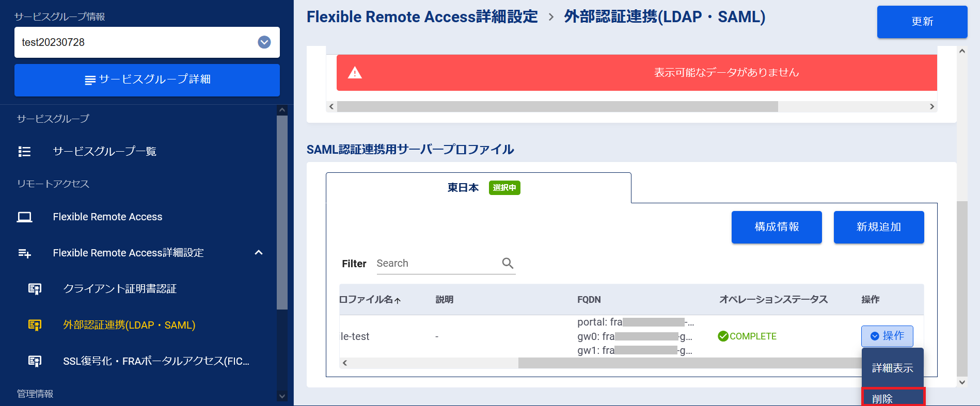980x406 pixels.
Task: Click the service group list icon
Action: pyautogui.click(x=24, y=151)
